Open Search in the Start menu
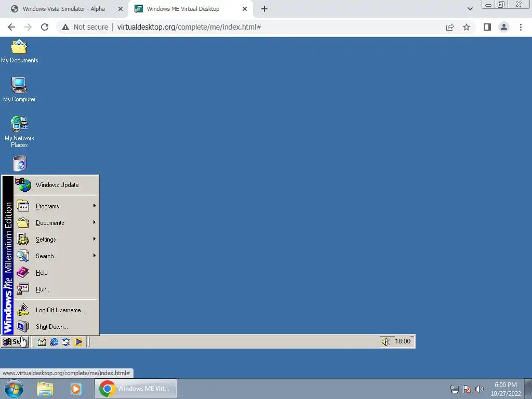This screenshot has height=399, width=532. coord(56,256)
